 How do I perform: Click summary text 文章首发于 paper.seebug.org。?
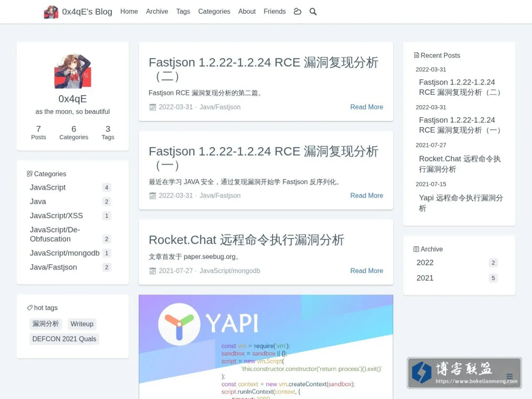194,257
